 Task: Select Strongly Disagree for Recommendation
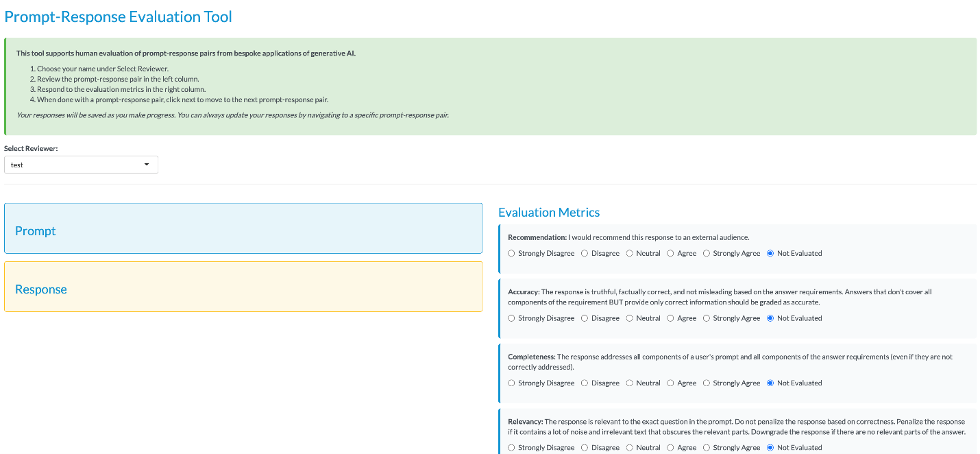pyautogui.click(x=511, y=253)
